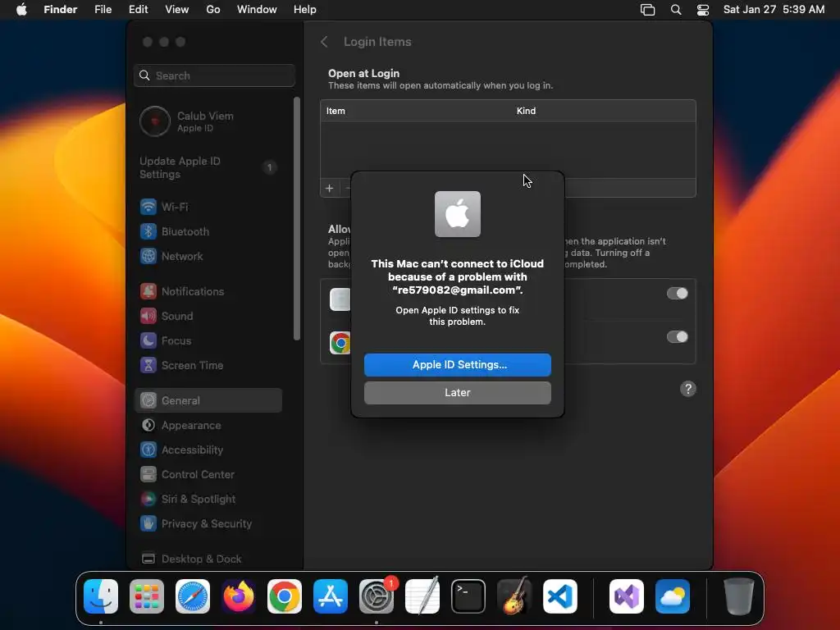Image resolution: width=840 pixels, height=630 pixels.
Task: Open the App Store from the Dock
Action: tap(331, 596)
